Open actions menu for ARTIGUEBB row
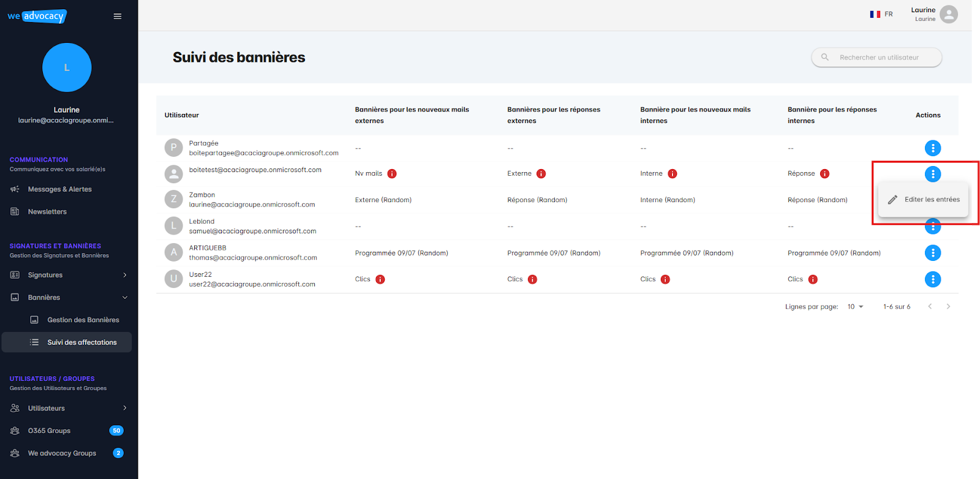Viewport: 980px width, 479px height. (933, 252)
